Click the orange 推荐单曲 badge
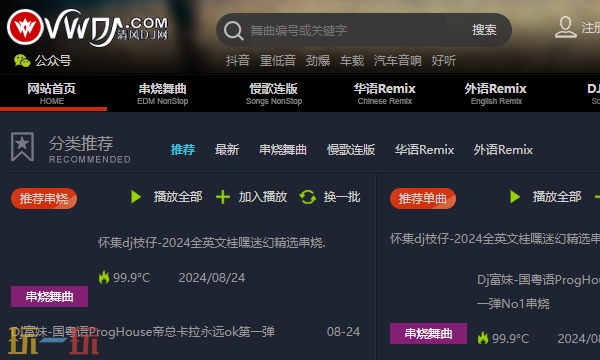 click(x=423, y=199)
